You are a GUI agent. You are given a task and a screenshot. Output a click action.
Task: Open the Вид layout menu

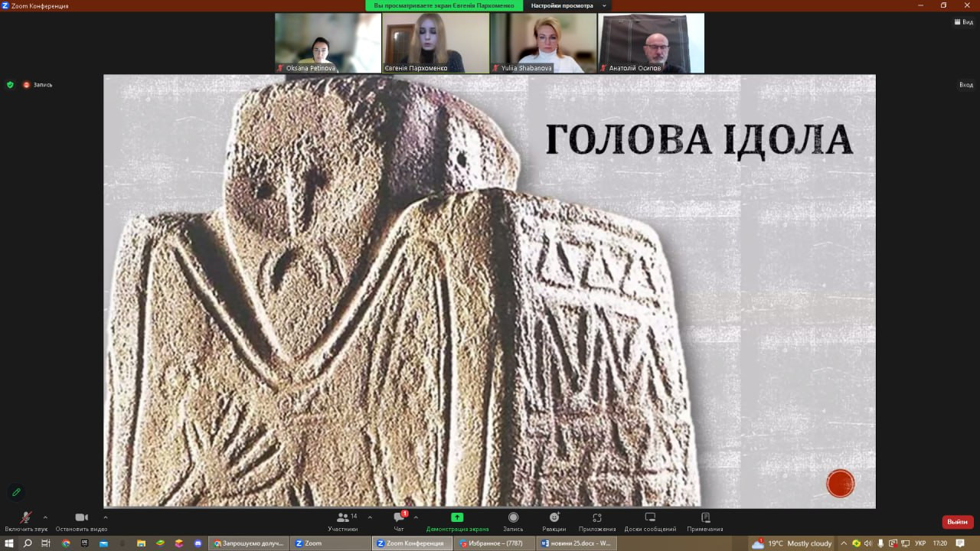point(963,22)
